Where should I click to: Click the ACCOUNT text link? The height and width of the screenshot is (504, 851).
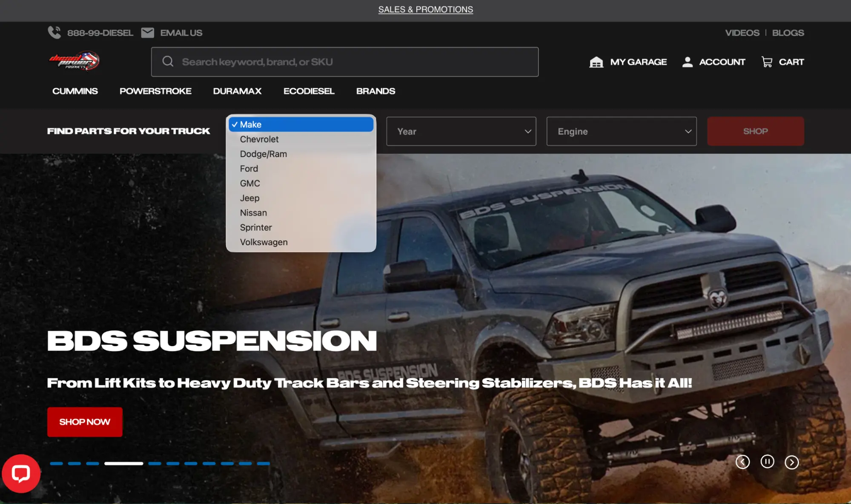coord(722,62)
